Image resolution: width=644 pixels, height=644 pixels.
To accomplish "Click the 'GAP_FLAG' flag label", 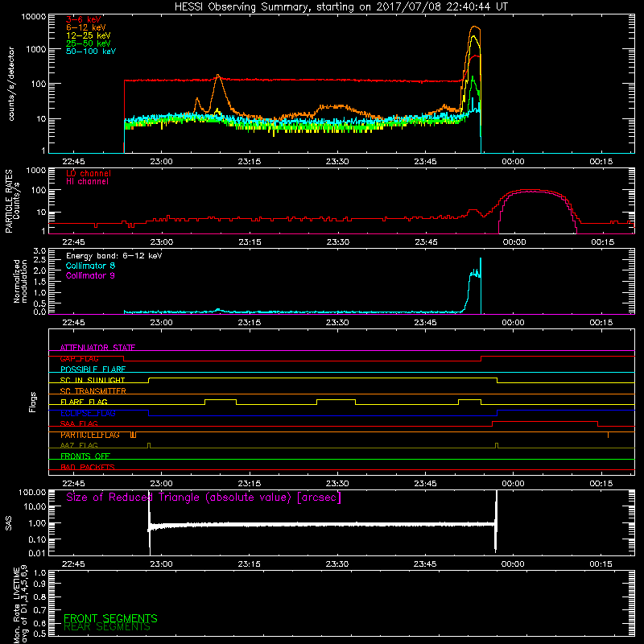I will click(x=79, y=358).
